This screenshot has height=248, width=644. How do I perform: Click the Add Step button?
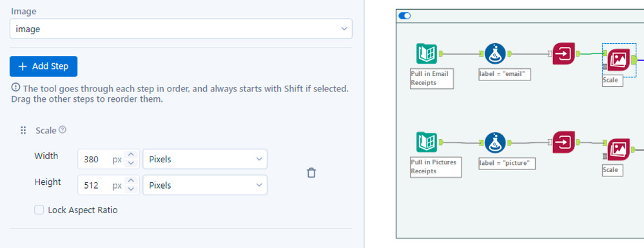44,66
